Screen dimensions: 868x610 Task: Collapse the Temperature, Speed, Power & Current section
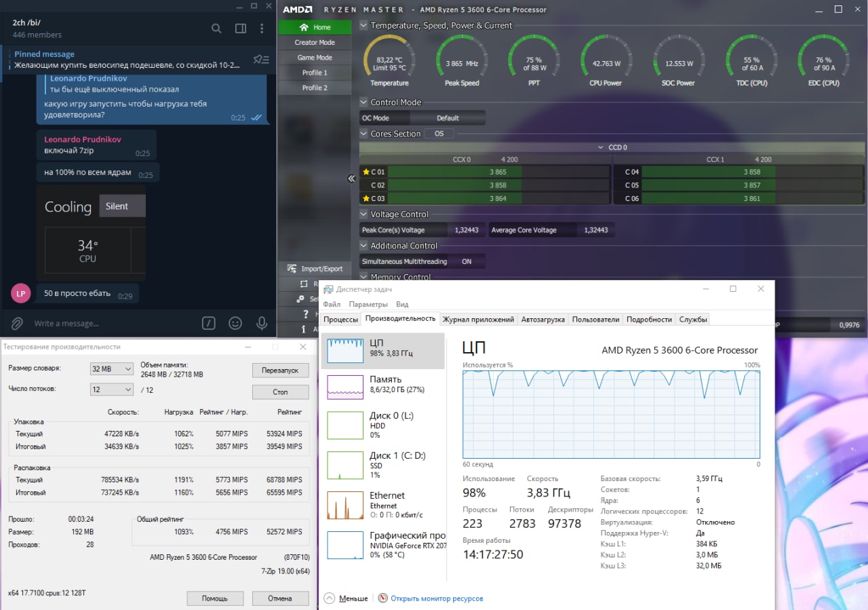pyautogui.click(x=364, y=26)
